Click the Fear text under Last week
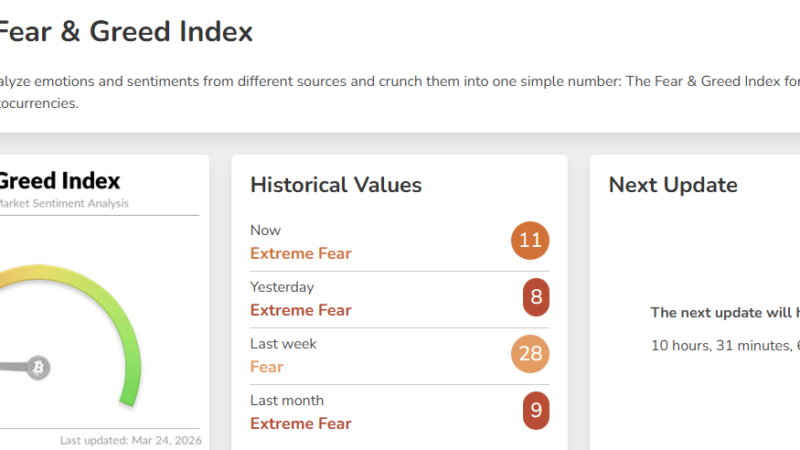Image resolution: width=800 pixels, height=450 pixels. pos(267,367)
